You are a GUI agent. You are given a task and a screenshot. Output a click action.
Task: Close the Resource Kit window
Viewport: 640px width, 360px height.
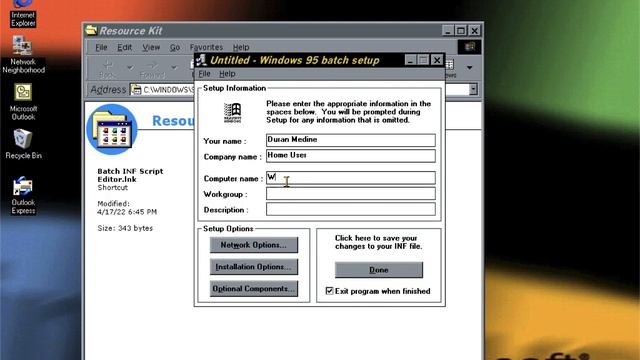pos(475,30)
